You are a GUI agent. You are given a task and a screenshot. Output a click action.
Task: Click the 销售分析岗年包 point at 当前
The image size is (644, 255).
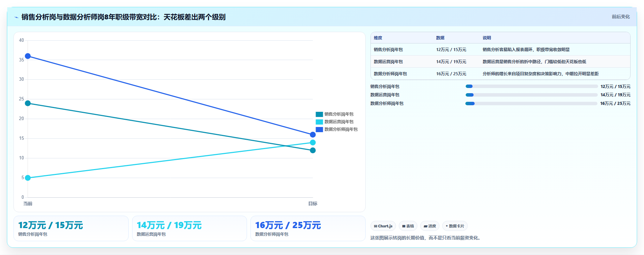pos(28,103)
